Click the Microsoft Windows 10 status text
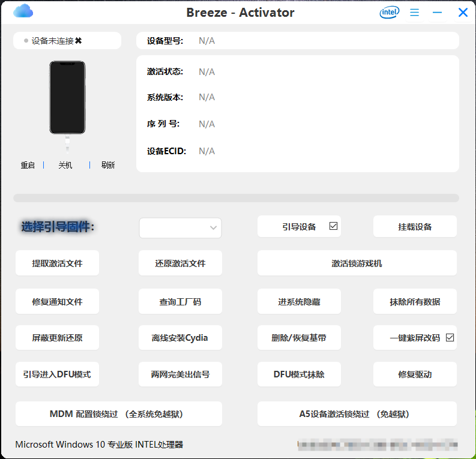The width and height of the screenshot is (476, 459). (99, 445)
